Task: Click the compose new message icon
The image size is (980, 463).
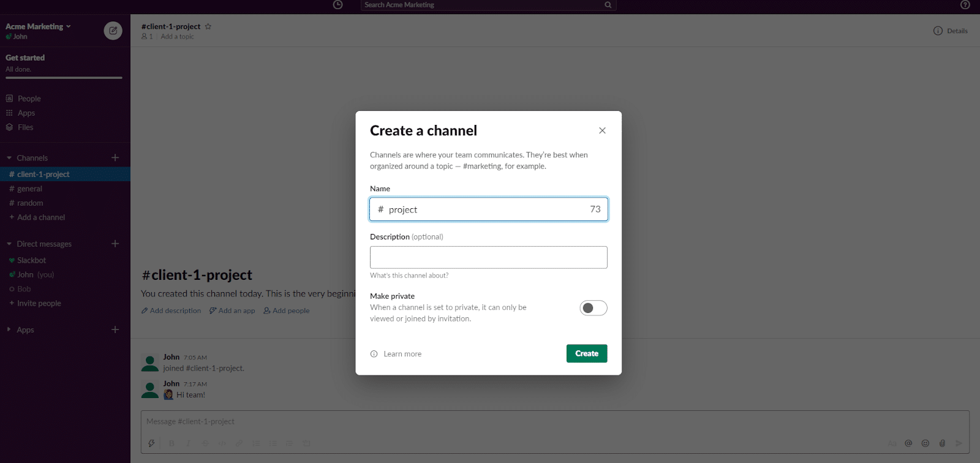Action: 113,31
